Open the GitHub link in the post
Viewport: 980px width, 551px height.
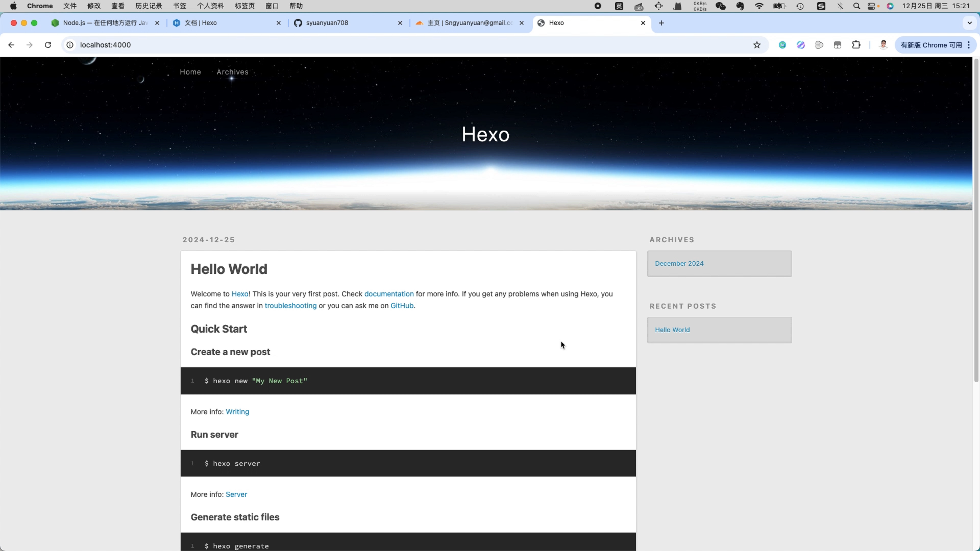(x=402, y=306)
